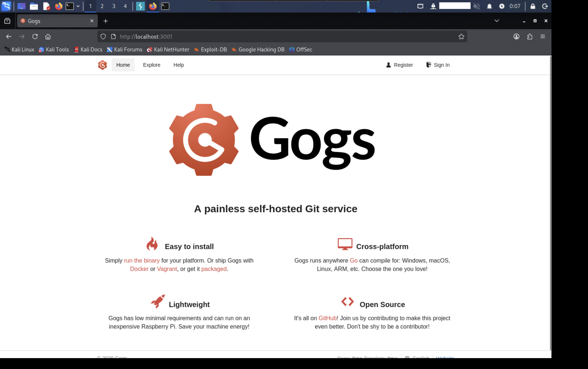Open the OffSec bookmark
The image size is (588, 369).
point(300,50)
